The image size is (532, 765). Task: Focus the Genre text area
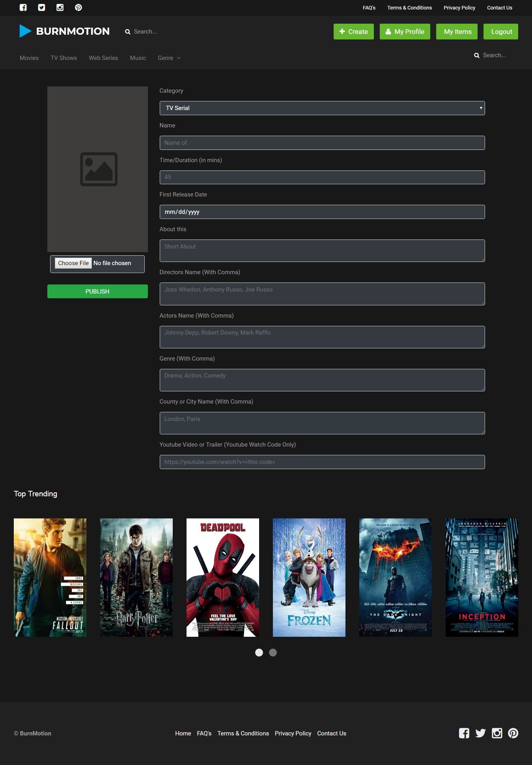click(x=322, y=380)
